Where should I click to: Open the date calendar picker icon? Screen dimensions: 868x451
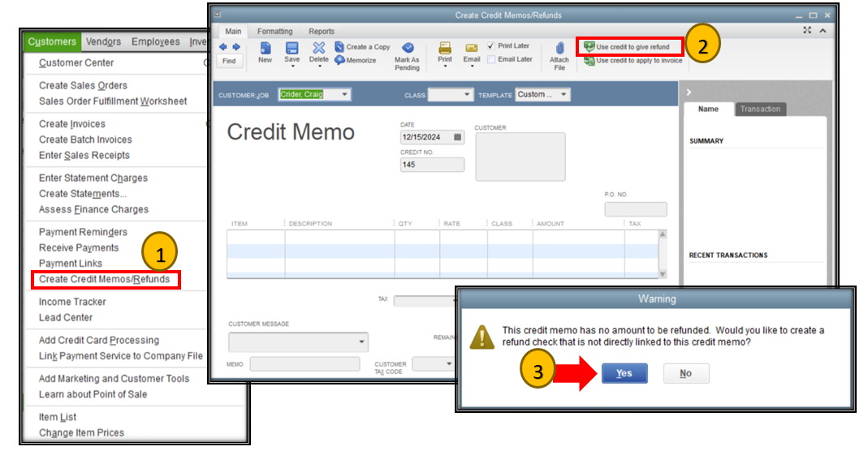pos(458,137)
